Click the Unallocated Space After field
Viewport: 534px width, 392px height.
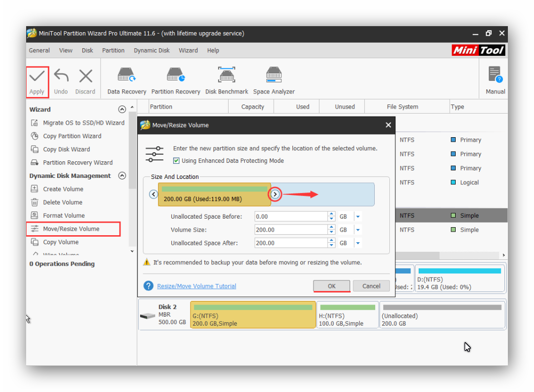[x=291, y=243]
